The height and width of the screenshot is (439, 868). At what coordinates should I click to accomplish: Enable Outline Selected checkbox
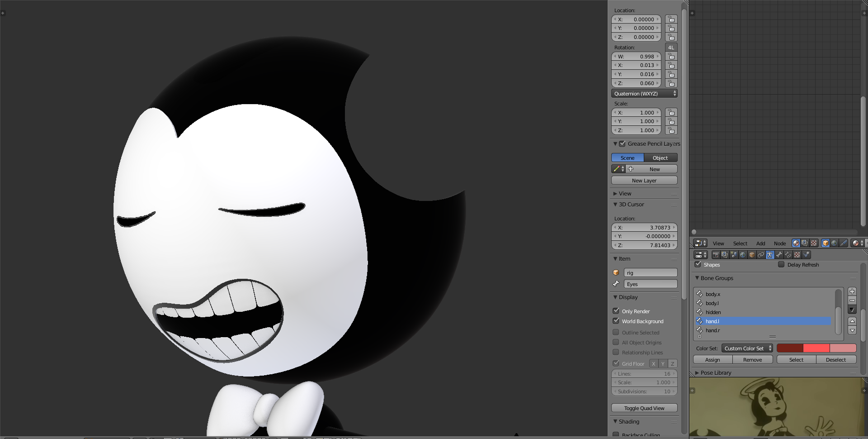[616, 332]
